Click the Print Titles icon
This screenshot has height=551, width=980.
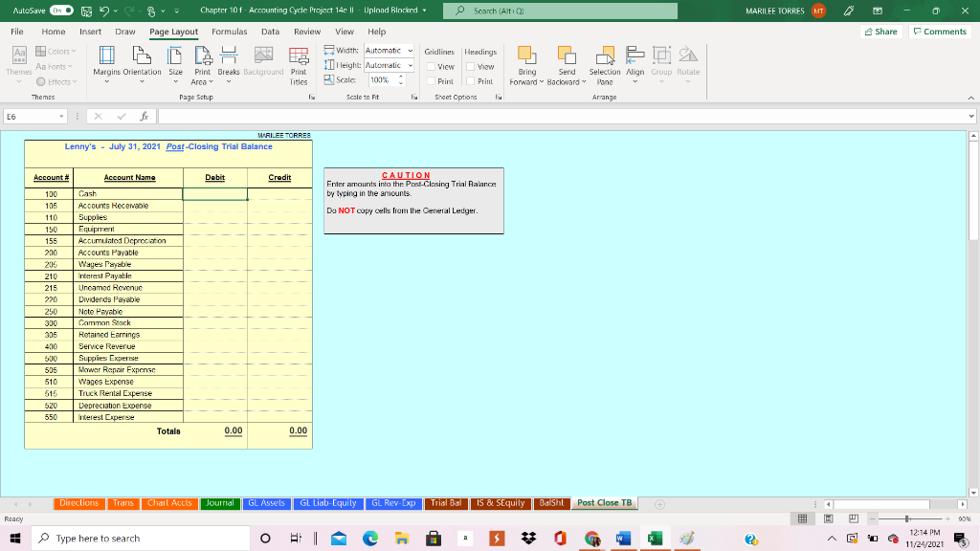click(299, 65)
